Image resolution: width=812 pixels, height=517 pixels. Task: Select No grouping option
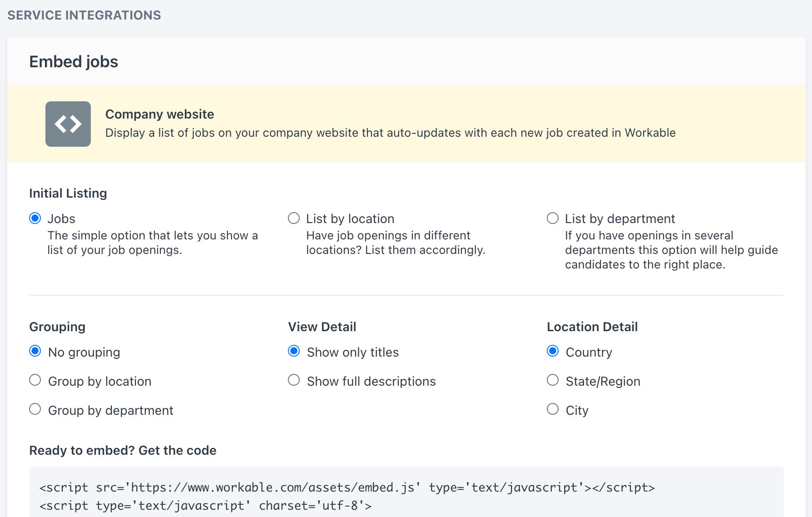[x=35, y=351]
